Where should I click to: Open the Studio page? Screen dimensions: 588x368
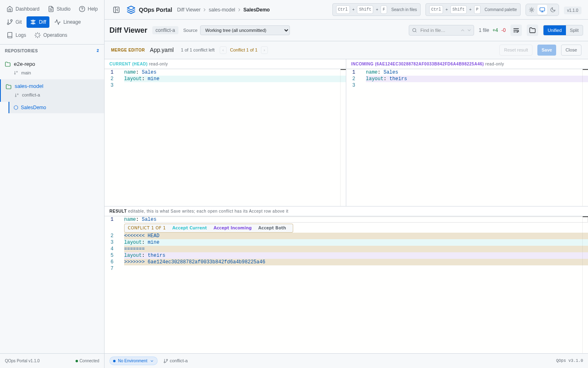pos(59,9)
